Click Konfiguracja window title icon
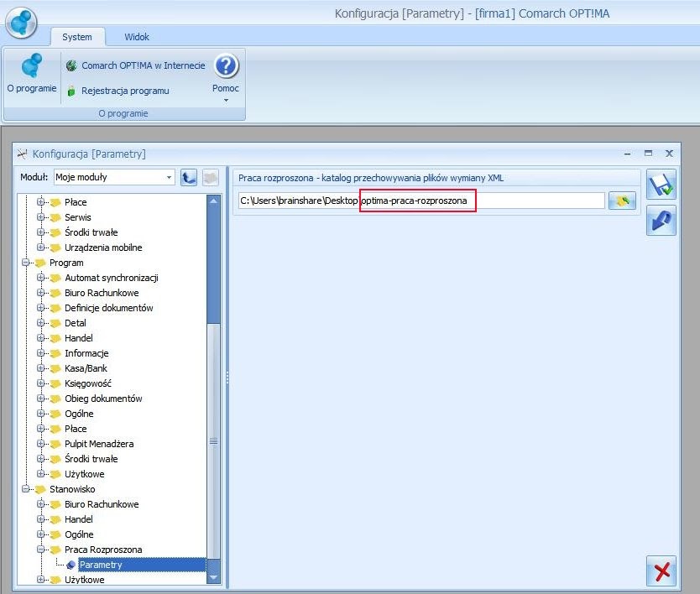 pos(22,154)
